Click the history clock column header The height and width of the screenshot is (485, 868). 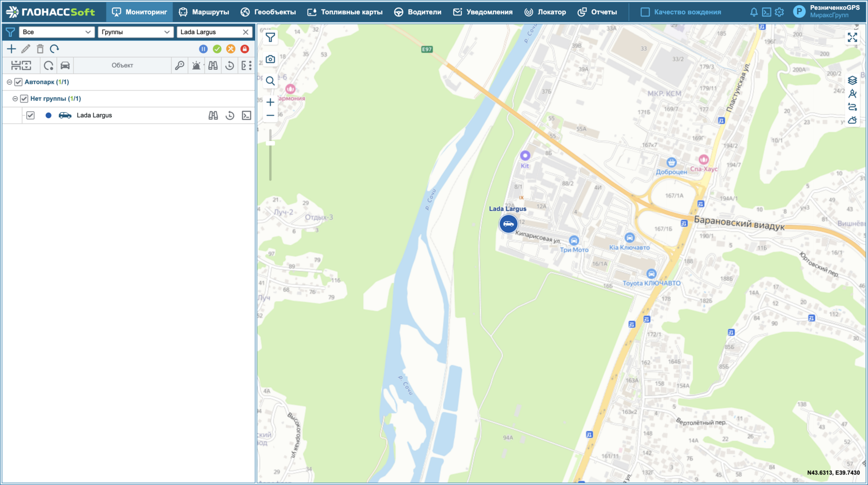[229, 66]
